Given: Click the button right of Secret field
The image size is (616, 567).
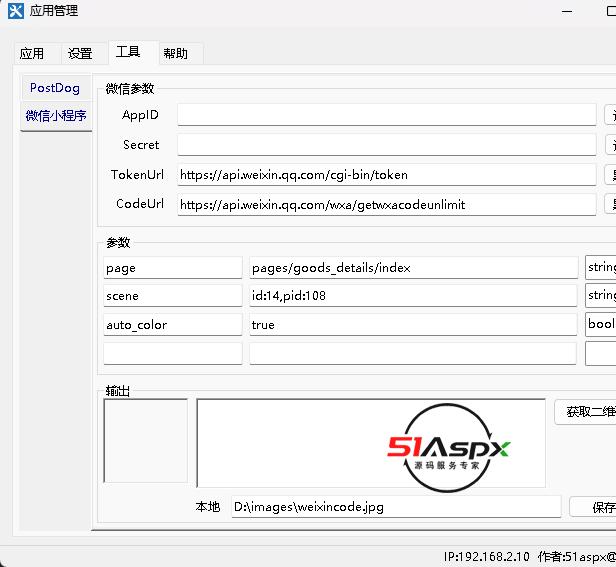Looking at the screenshot, I should [x=610, y=145].
